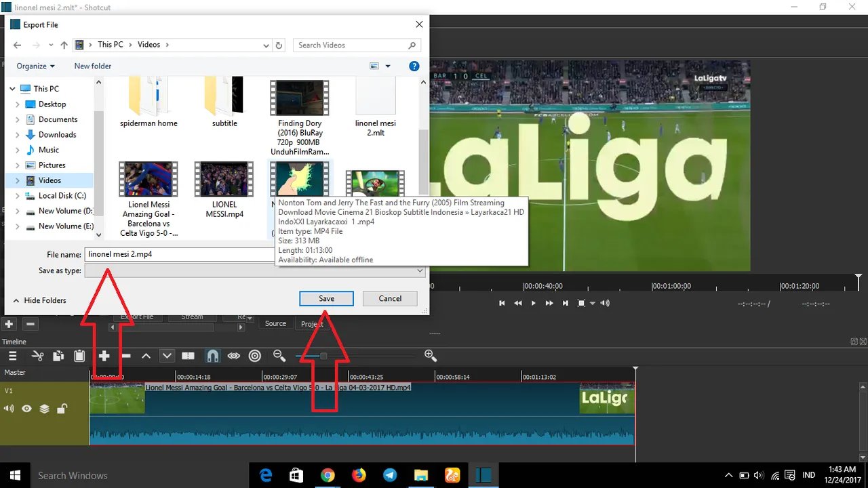This screenshot has width=868, height=488.
Task: Toggle V1 track compositing layers icon
Action: click(x=44, y=409)
